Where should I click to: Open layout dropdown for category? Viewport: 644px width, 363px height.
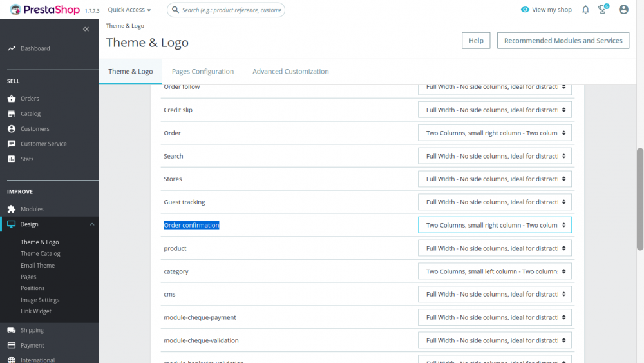[x=495, y=271]
